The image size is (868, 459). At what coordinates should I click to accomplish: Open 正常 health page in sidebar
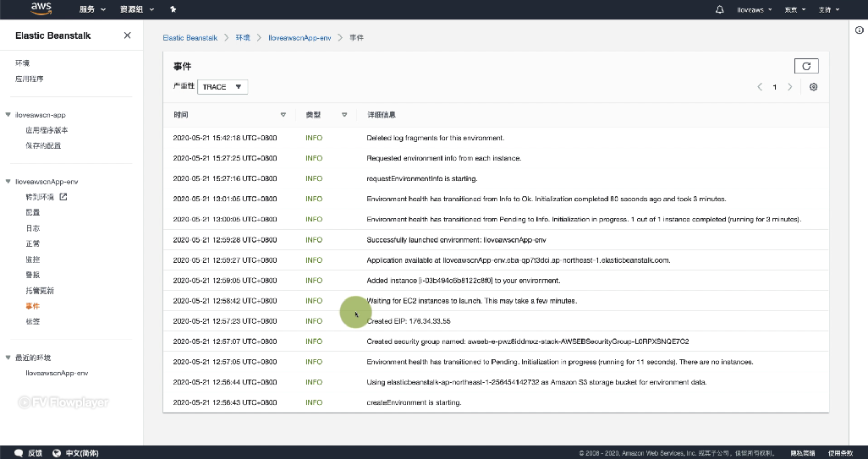pos(33,243)
